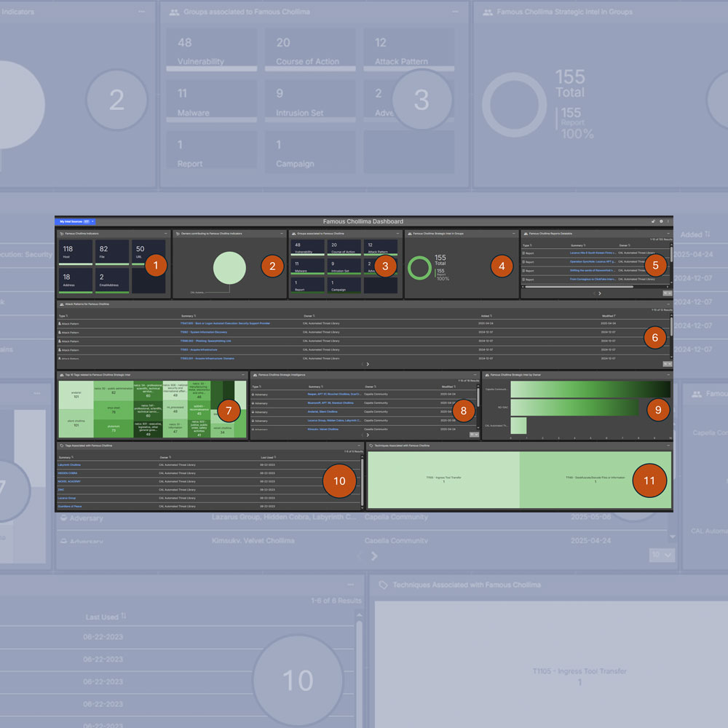Collapse Techniques Associated with Famous Chollima card
Viewport: 728px width, 728px height.
668,446
